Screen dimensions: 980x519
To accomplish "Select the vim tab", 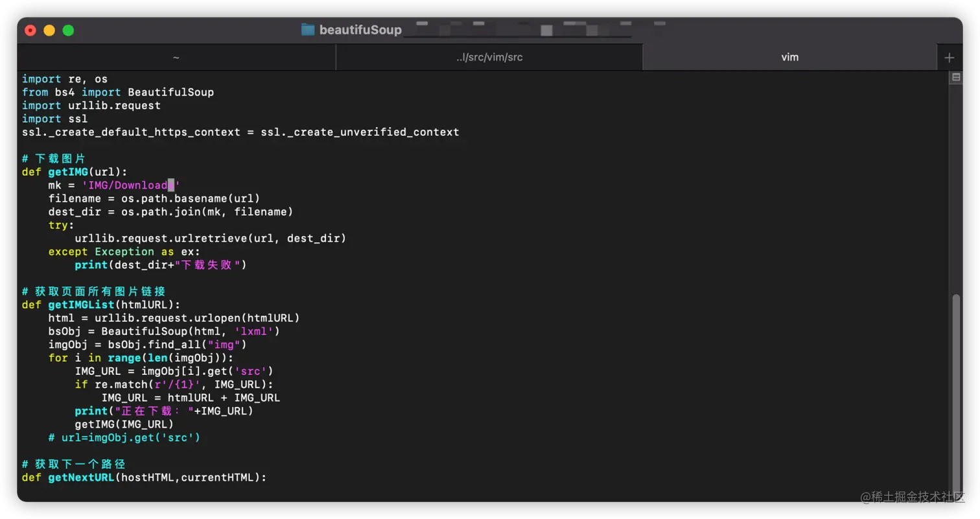I will point(789,57).
